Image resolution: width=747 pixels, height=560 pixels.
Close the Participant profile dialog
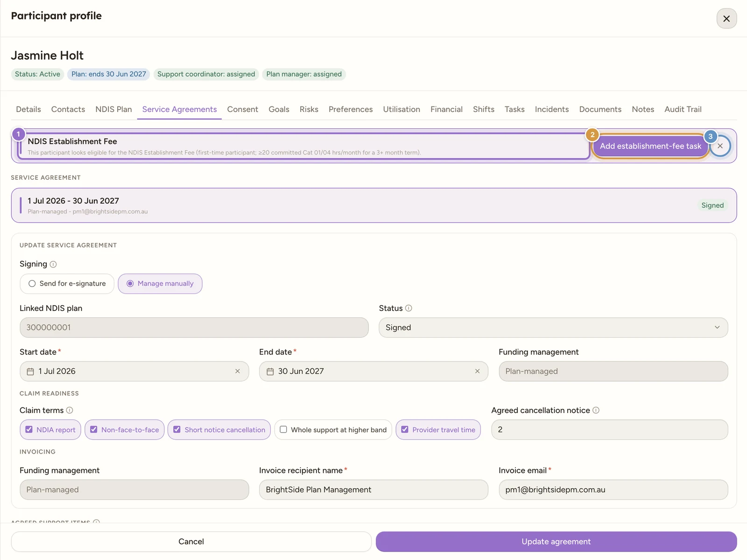tap(726, 19)
